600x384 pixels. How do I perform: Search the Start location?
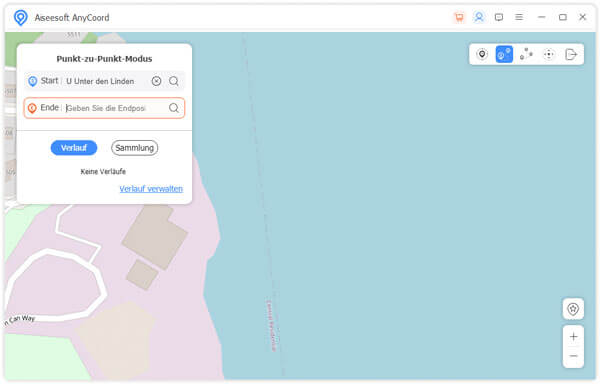tap(174, 81)
